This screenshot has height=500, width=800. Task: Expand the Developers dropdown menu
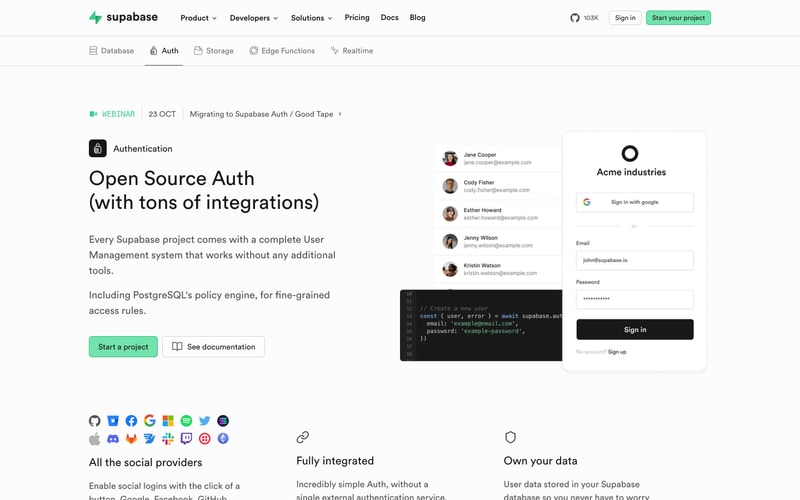254,18
